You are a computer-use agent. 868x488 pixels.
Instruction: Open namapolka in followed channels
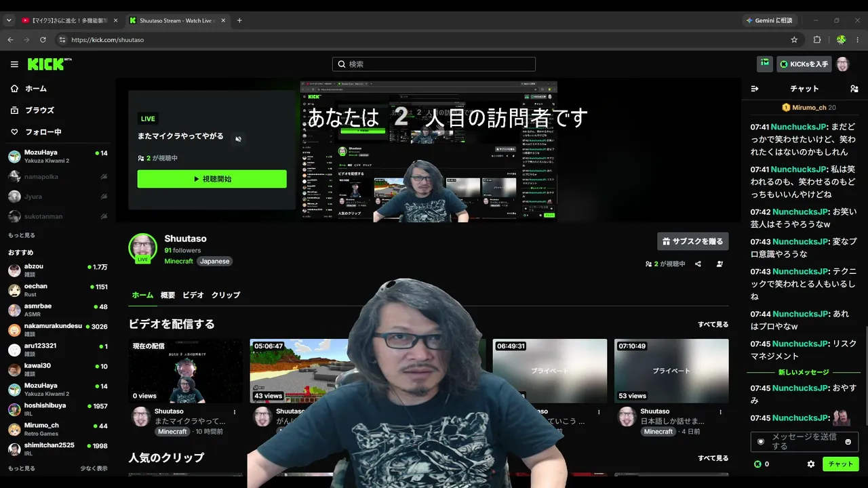coord(58,177)
